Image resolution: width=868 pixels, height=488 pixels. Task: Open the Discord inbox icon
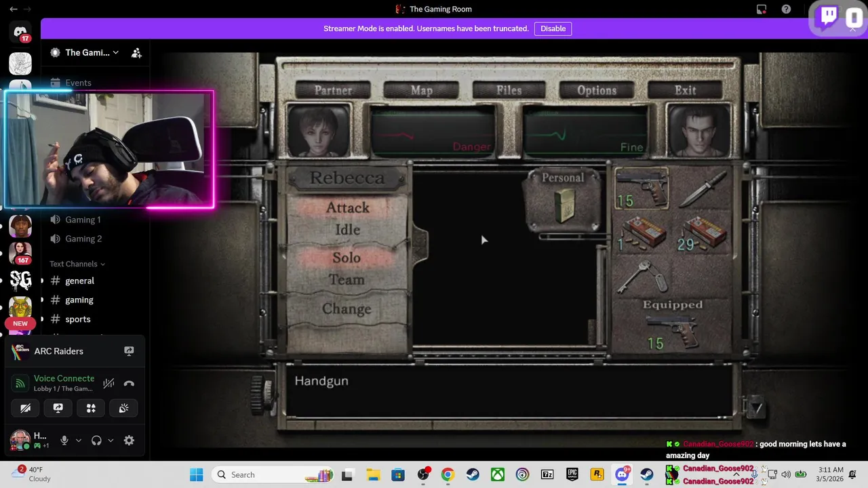click(762, 9)
